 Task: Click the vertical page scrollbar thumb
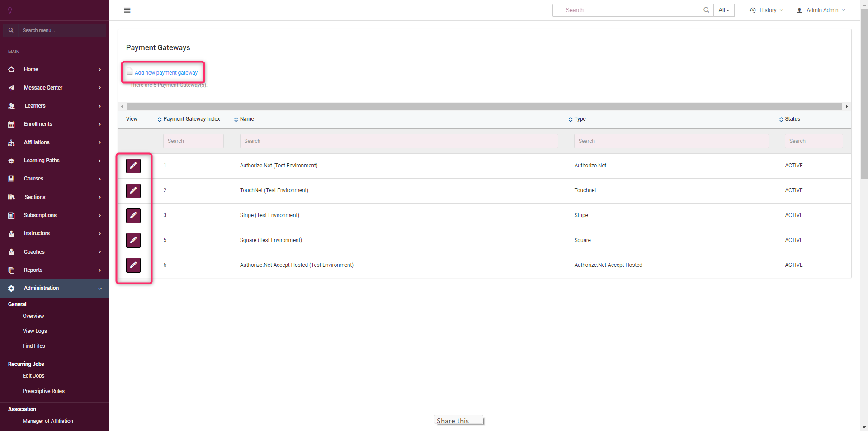(864, 94)
